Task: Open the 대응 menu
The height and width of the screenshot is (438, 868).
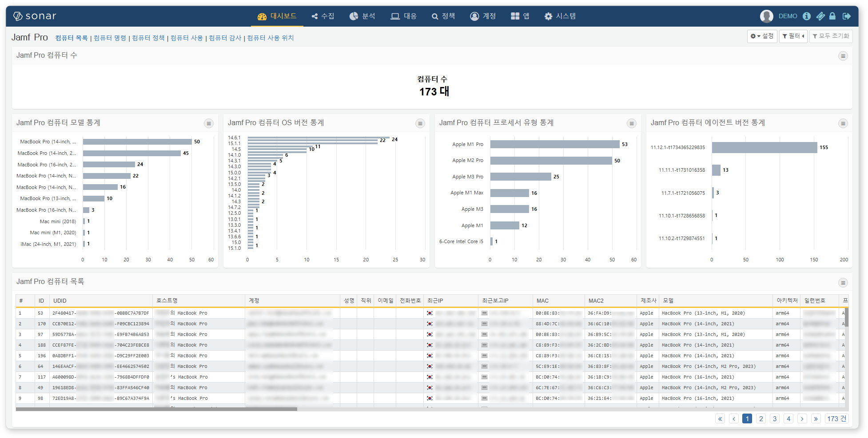Action: click(x=404, y=16)
